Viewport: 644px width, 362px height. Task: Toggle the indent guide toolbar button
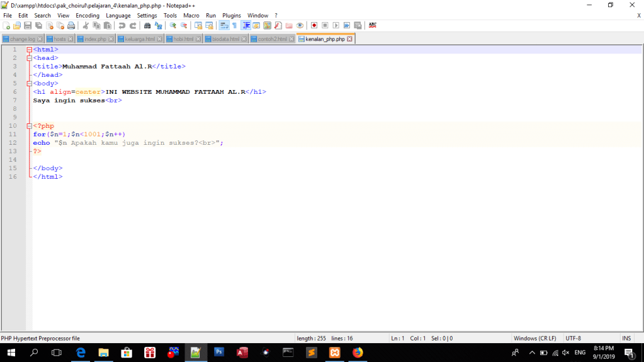click(x=246, y=26)
